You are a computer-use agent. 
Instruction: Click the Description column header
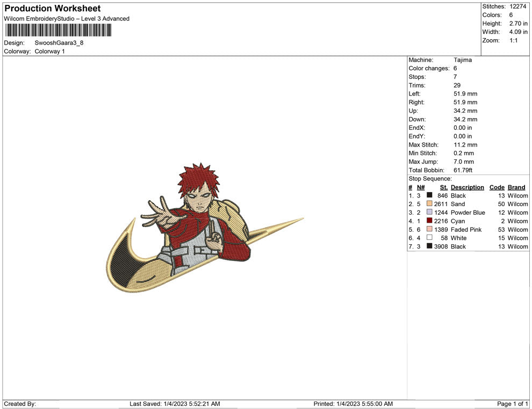tap(467, 187)
